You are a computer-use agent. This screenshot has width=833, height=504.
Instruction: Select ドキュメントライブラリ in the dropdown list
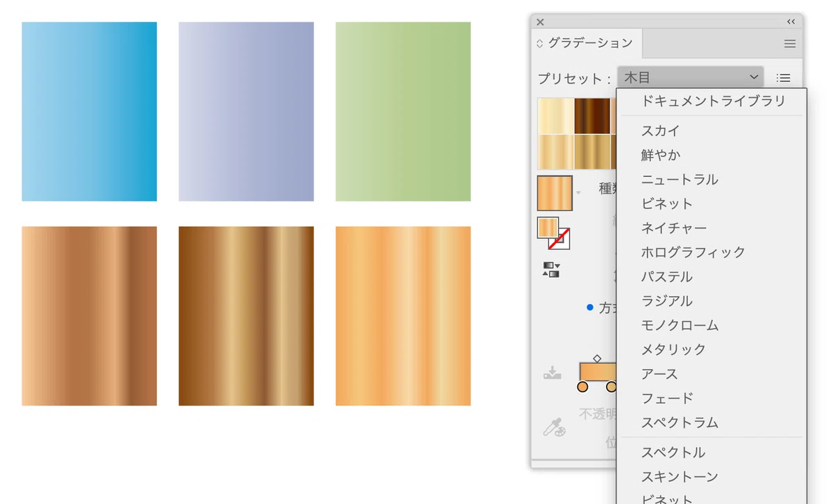[712, 101]
